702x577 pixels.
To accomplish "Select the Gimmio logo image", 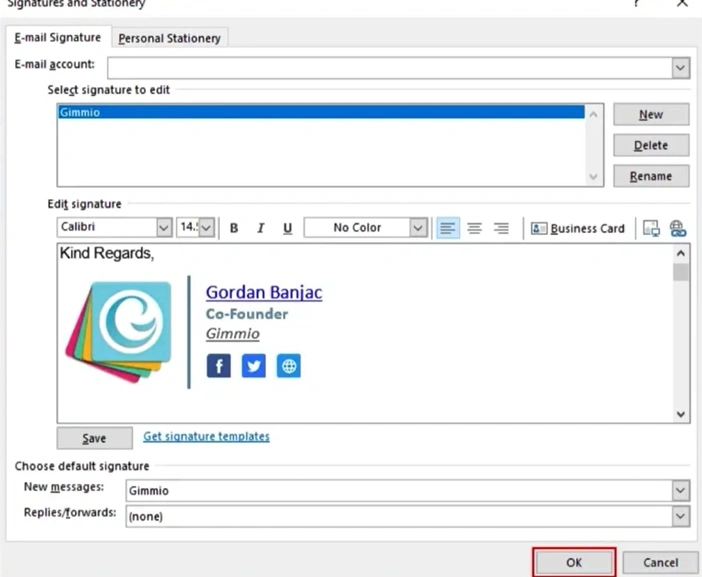I will [x=119, y=332].
